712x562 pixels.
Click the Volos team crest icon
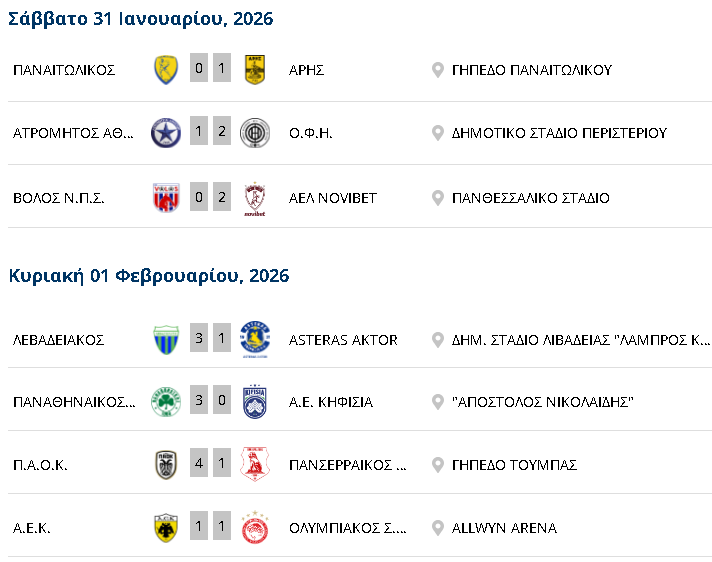pos(166,198)
